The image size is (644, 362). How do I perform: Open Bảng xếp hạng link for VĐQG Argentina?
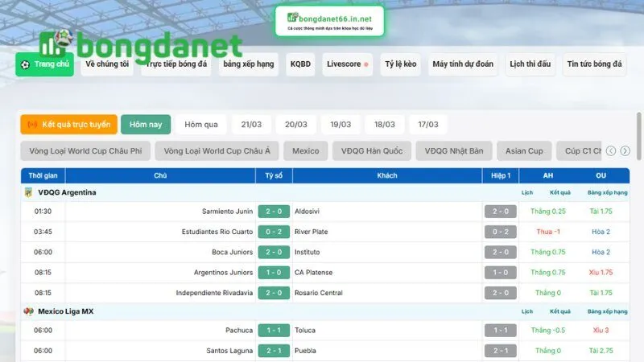[608, 192]
